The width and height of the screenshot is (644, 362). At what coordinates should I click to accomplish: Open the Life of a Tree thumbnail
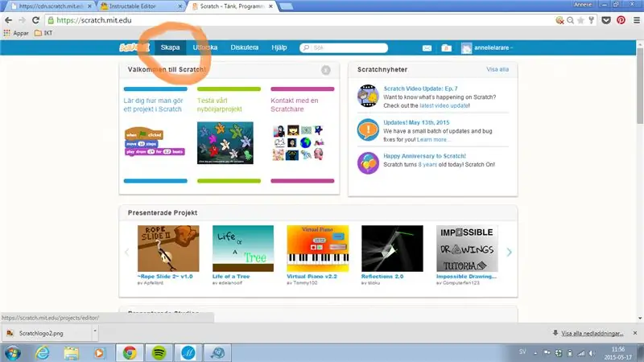243,249
